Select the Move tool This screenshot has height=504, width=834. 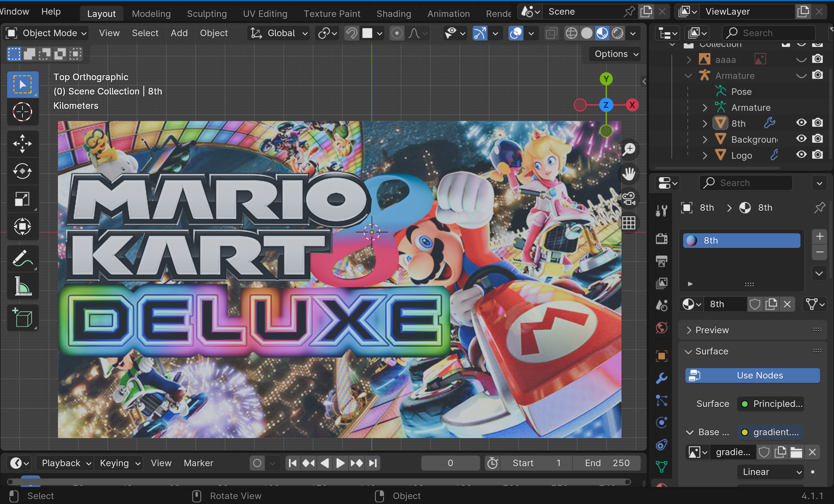(x=22, y=144)
